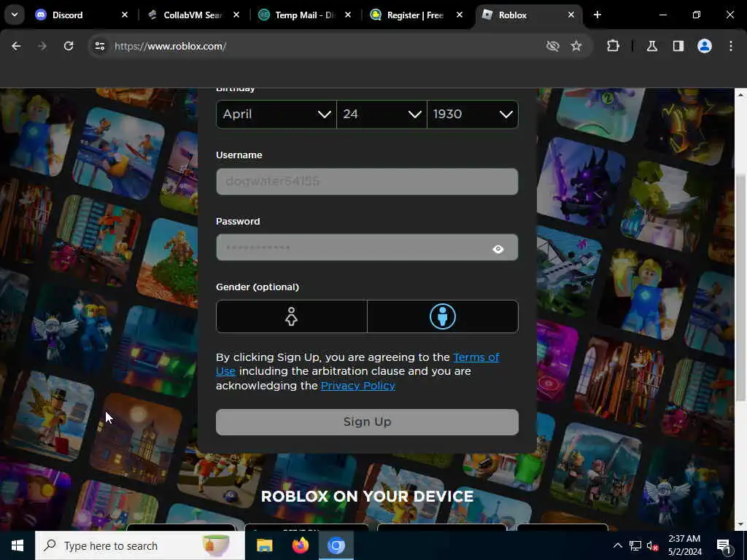Open the network status tray icon
The width and height of the screenshot is (747, 560).
point(635,545)
